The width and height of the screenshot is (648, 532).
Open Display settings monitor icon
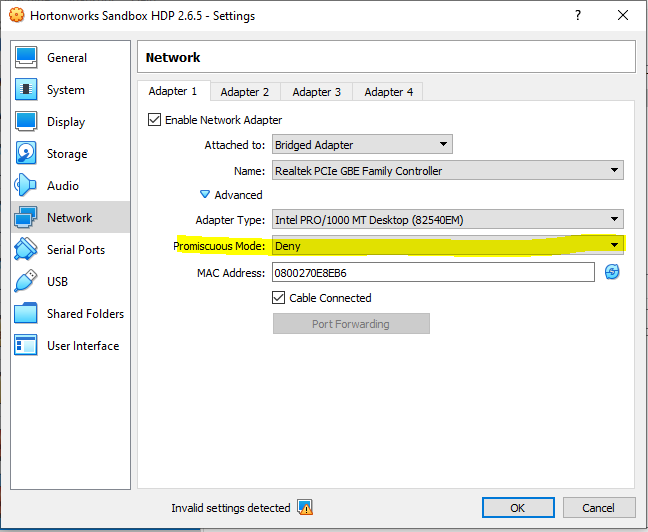coord(27,122)
